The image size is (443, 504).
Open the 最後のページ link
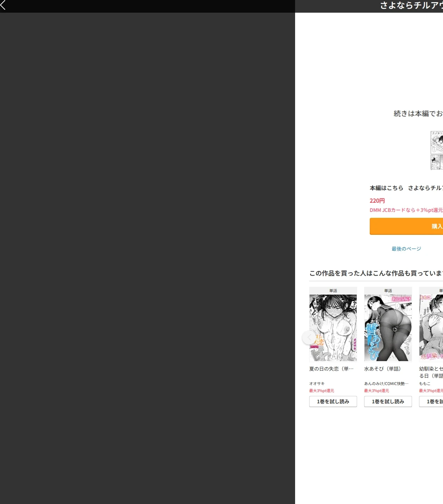click(x=406, y=249)
